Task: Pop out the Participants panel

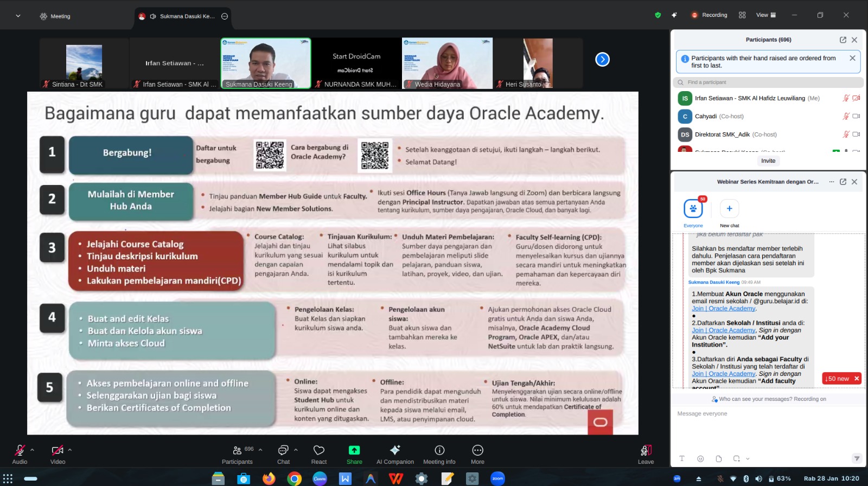Action: point(843,40)
